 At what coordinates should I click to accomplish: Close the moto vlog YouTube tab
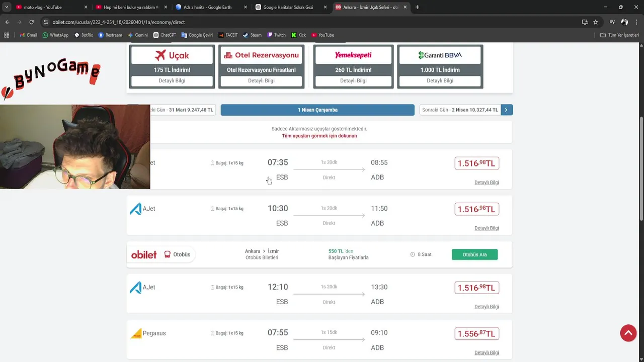coord(86,7)
